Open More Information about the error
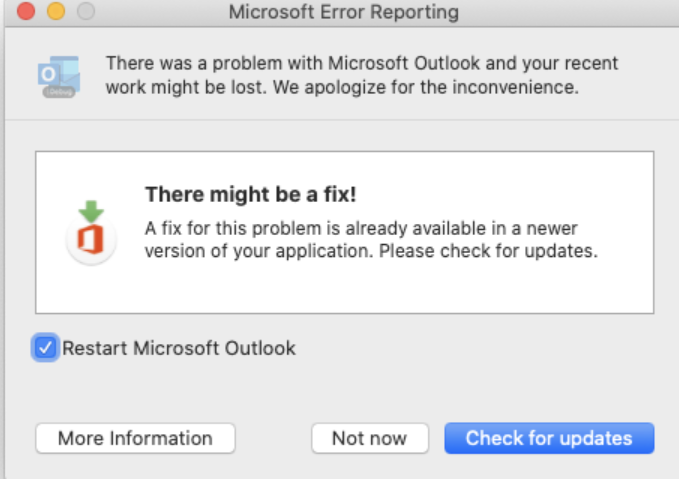The width and height of the screenshot is (679, 479). pos(135,438)
